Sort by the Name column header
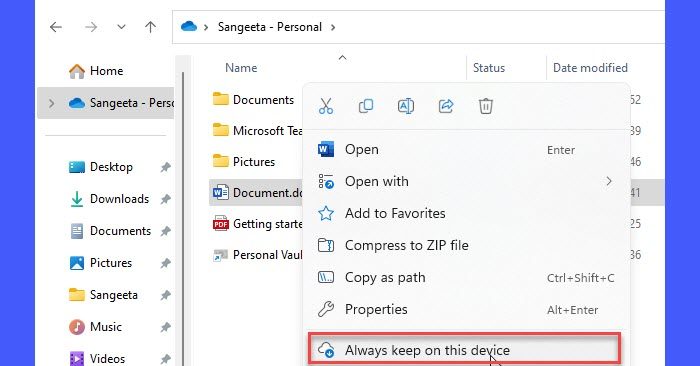700x366 pixels. [x=241, y=68]
